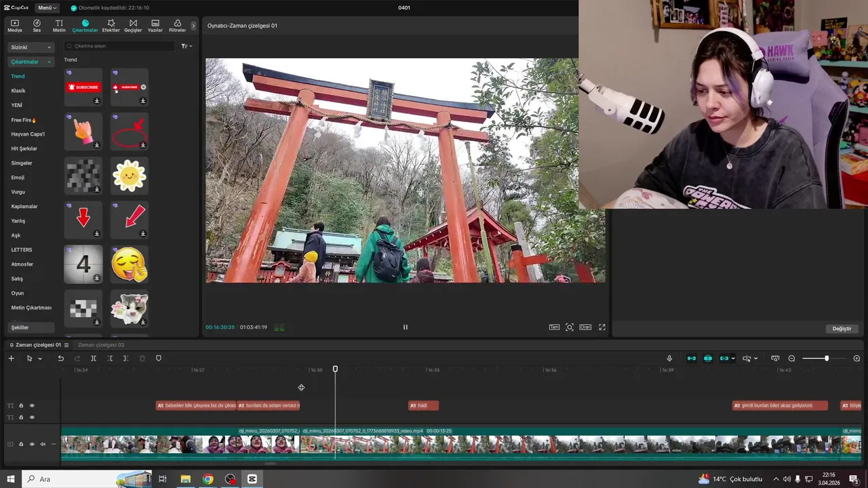868x488 pixels.
Task: Split the clip at the playhead
Action: [x=94, y=359]
